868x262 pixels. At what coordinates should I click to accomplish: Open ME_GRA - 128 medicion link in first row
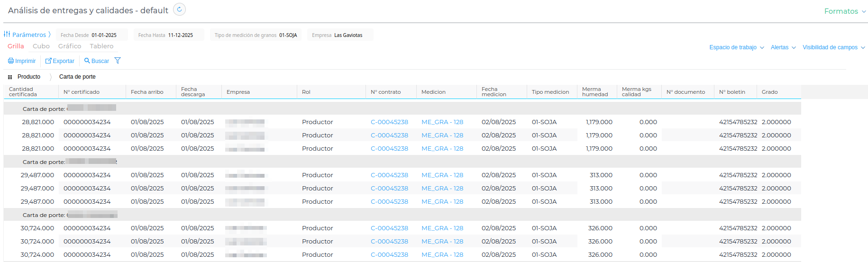point(442,122)
